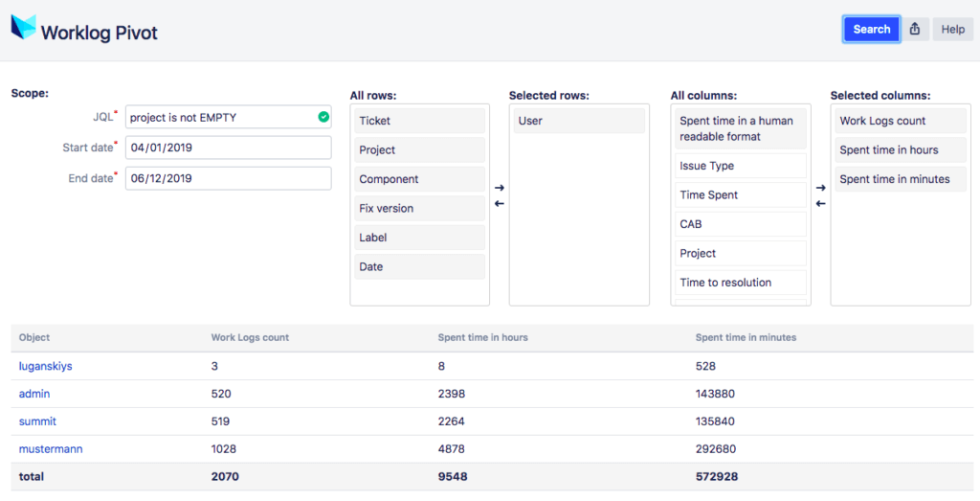Click mustermann's minutes value 292680

point(716,448)
